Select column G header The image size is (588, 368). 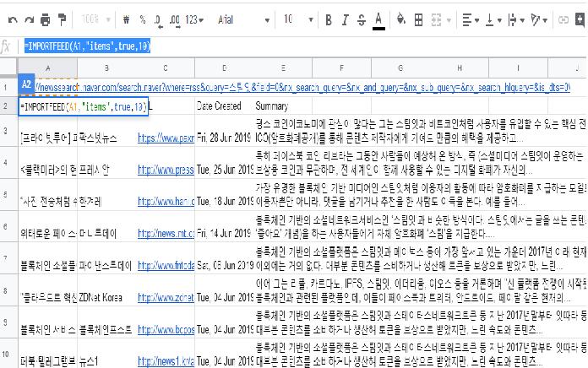(400, 68)
